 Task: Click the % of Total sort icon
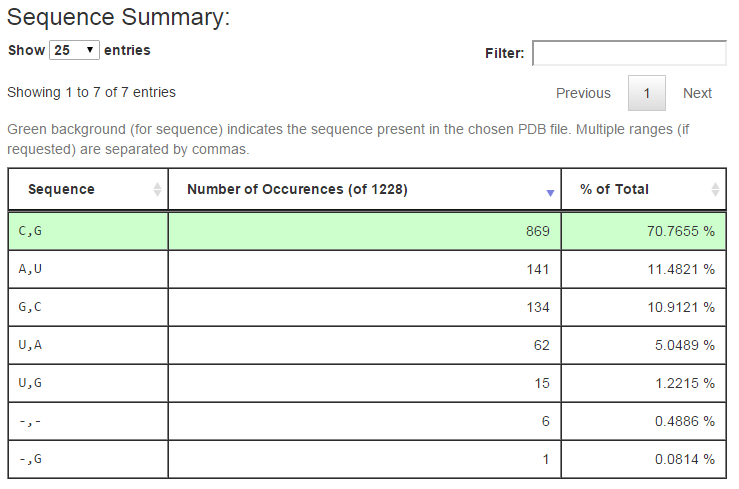tap(715, 190)
